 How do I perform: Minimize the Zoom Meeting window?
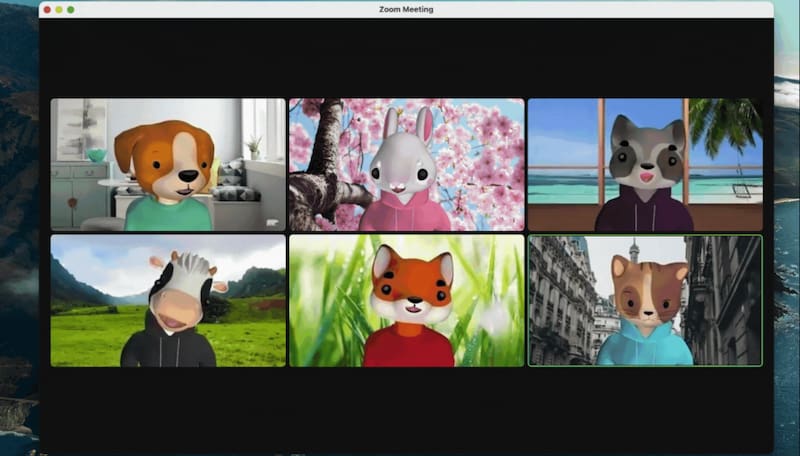click(59, 9)
